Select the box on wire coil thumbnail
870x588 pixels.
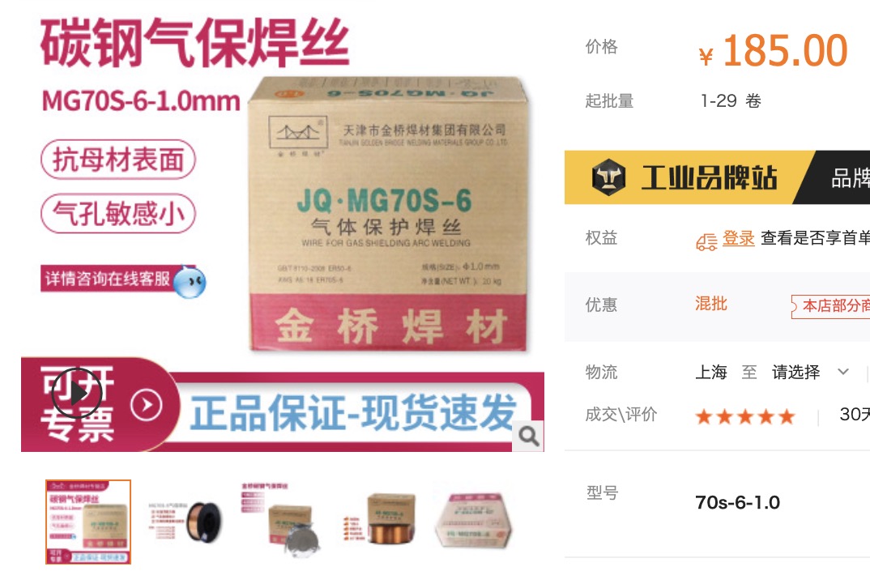tap(381, 522)
